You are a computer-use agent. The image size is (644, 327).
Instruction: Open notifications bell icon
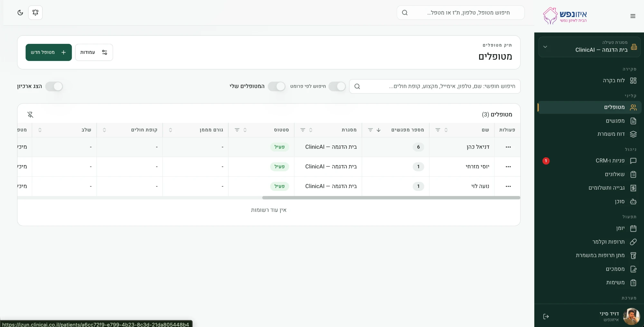(x=35, y=13)
